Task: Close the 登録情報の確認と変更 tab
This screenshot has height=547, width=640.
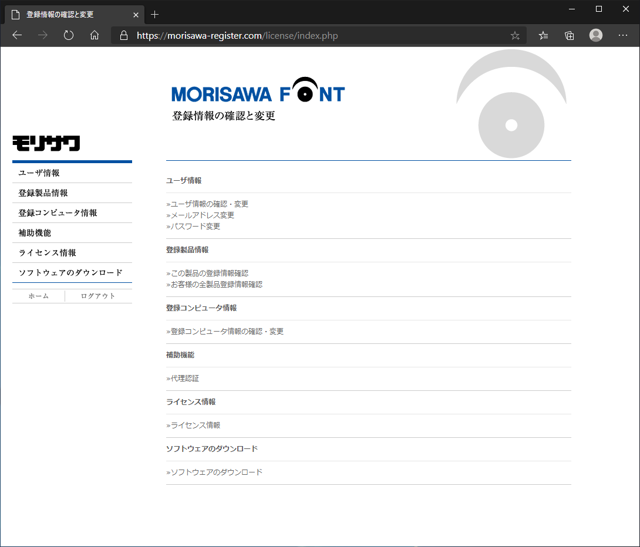Action: point(136,15)
